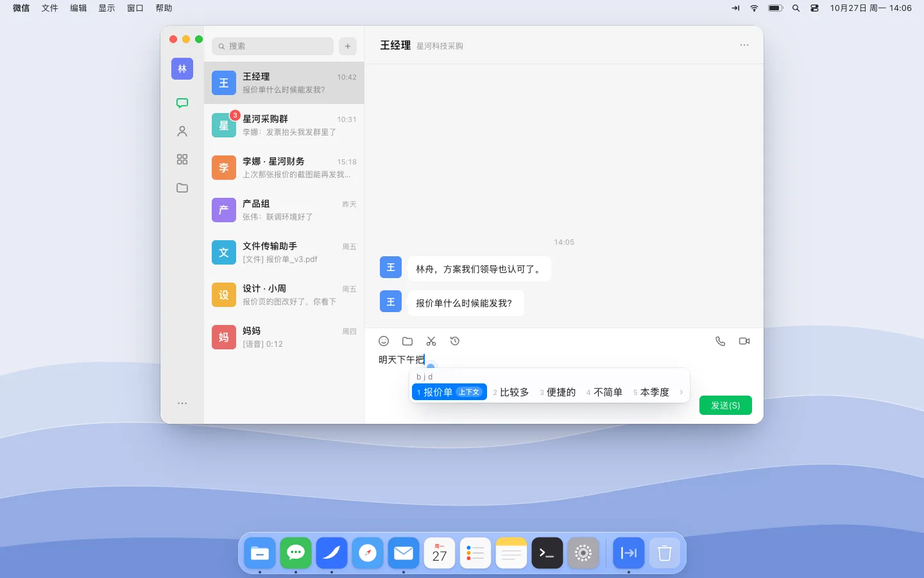Click the plus button to start a new chat
This screenshot has width=924, height=578.
[348, 46]
